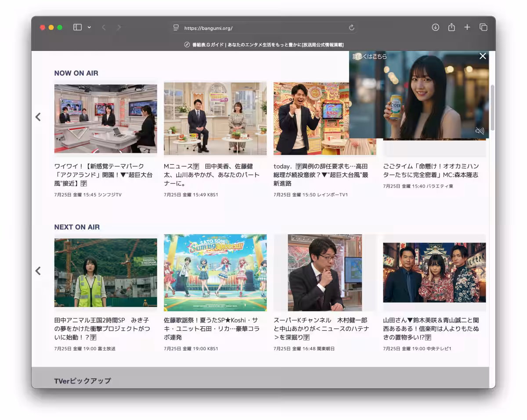Click the bangumi.org address bar
Image resolution: width=527 pixels, height=420 pixels.
(263, 28)
